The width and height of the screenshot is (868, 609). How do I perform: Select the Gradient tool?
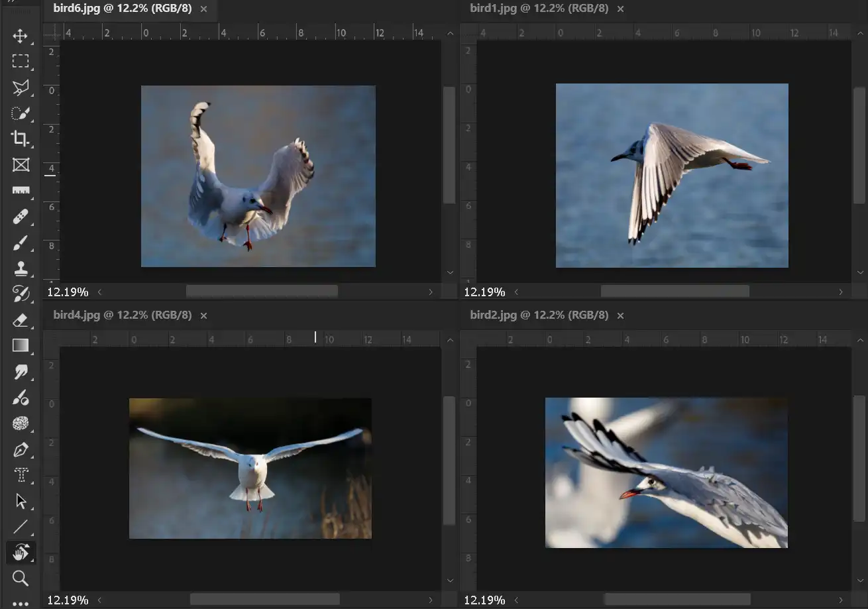pyautogui.click(x=21, y=345)
